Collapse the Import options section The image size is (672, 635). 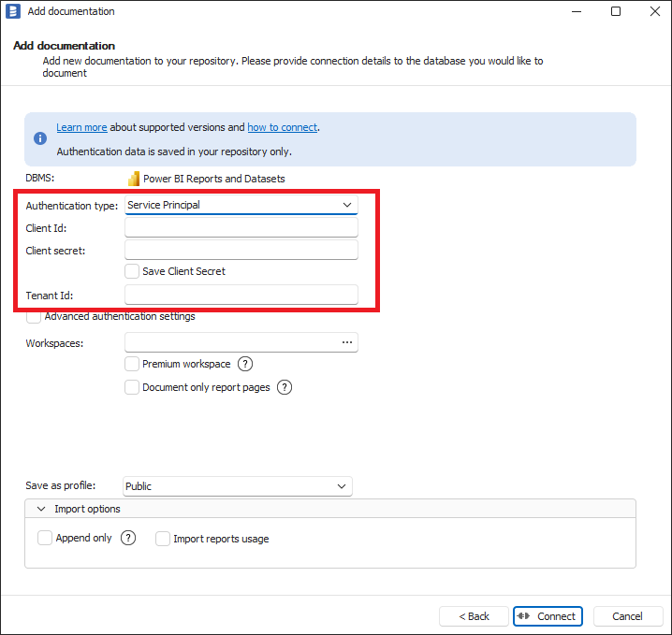point(41,509)
